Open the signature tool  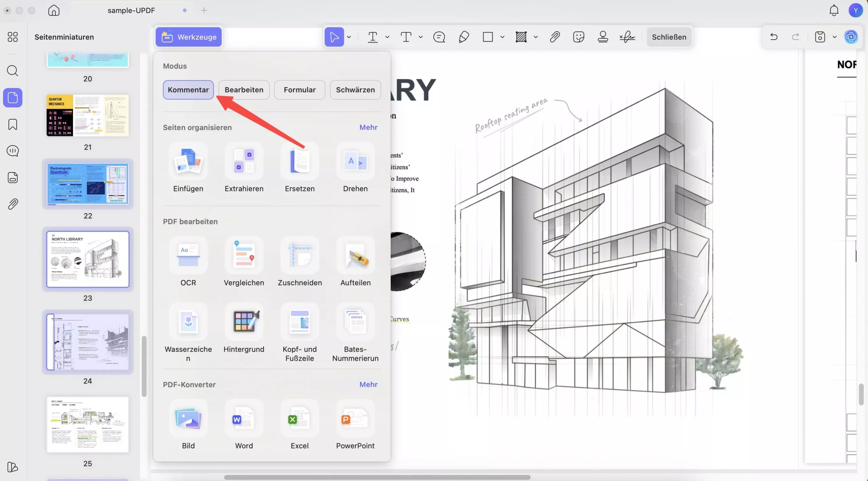click(x=627, y=37)
